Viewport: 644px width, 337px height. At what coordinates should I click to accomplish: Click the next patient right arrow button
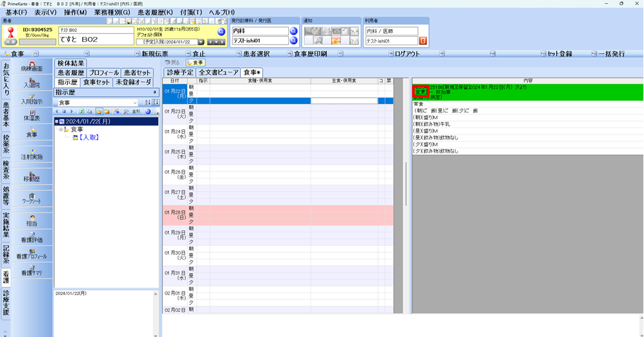pyautogui.click(x=222, y=42)
